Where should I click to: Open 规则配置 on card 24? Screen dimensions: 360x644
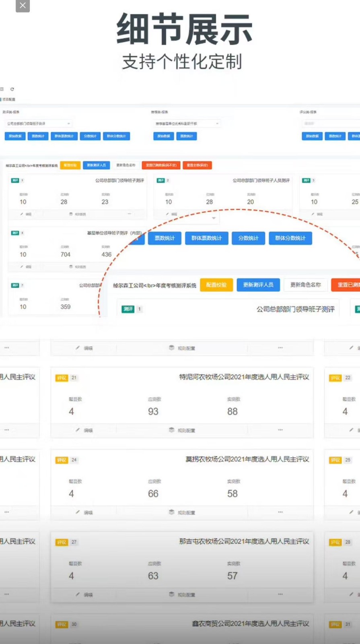pyautogui.click(x=183, y=512)
